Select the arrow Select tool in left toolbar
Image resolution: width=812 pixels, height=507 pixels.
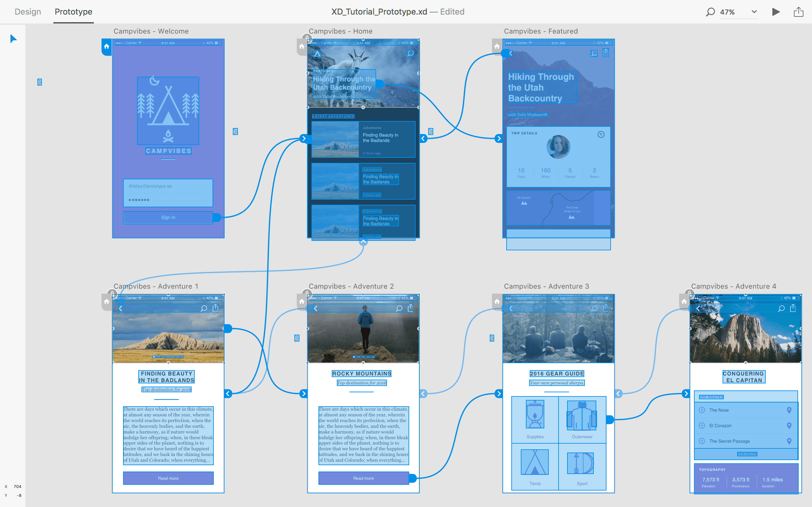tap(13, 39)
